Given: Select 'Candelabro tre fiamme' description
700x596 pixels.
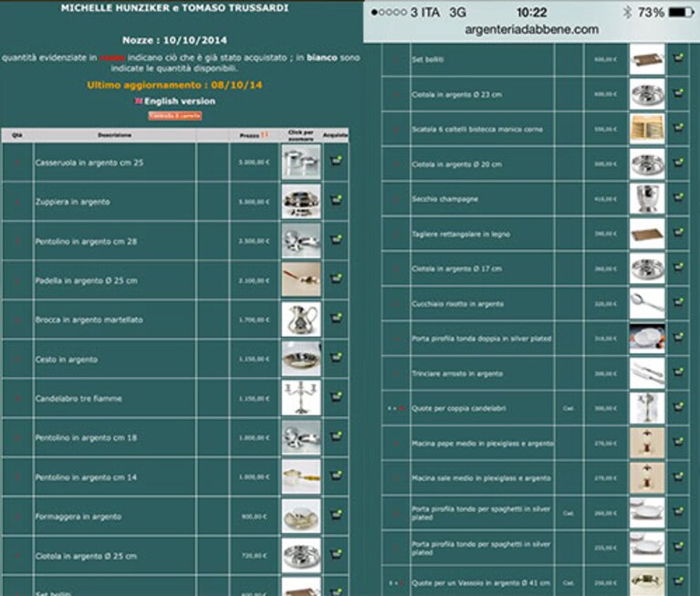Looking at the screenshot, I should pyautogui.click(x=78, y=398).
